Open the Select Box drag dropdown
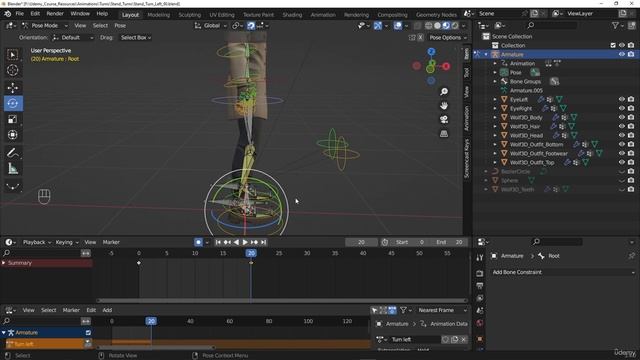The width and height of the screenshot is (640, 360). pos(136,38)
